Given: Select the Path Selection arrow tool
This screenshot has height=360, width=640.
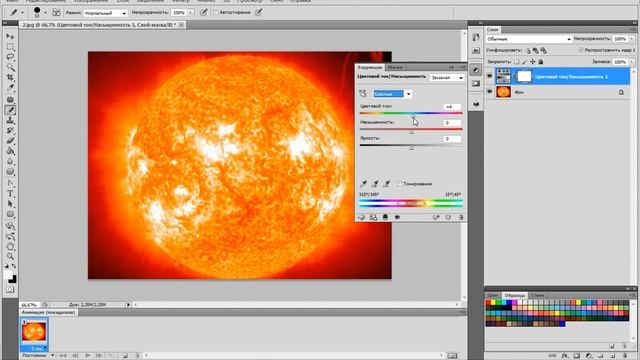Looking at the screenshot, I should coord(10,204).
